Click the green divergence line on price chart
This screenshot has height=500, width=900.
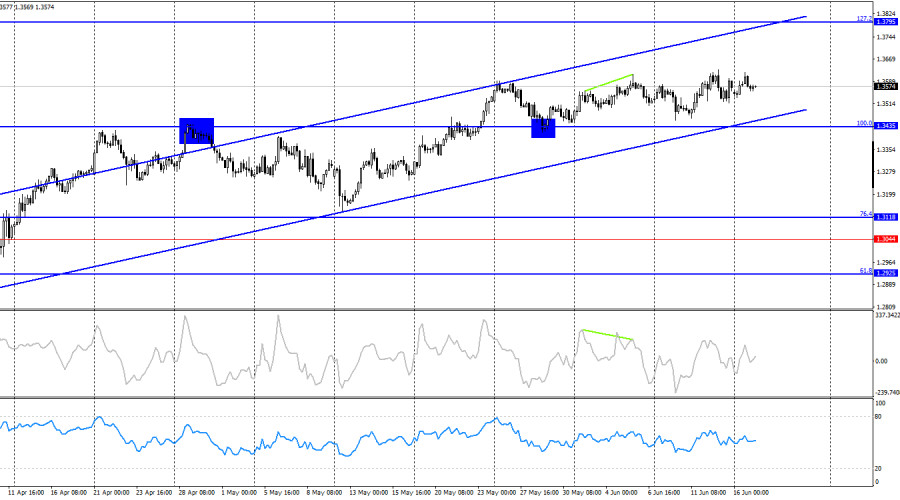tap(608, 83)
